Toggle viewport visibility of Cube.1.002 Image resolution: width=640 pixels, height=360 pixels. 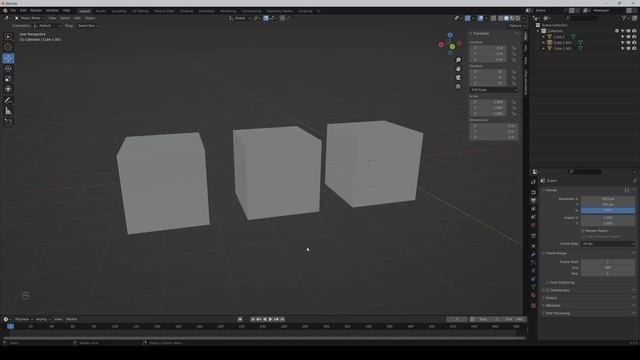coord(629,48)
